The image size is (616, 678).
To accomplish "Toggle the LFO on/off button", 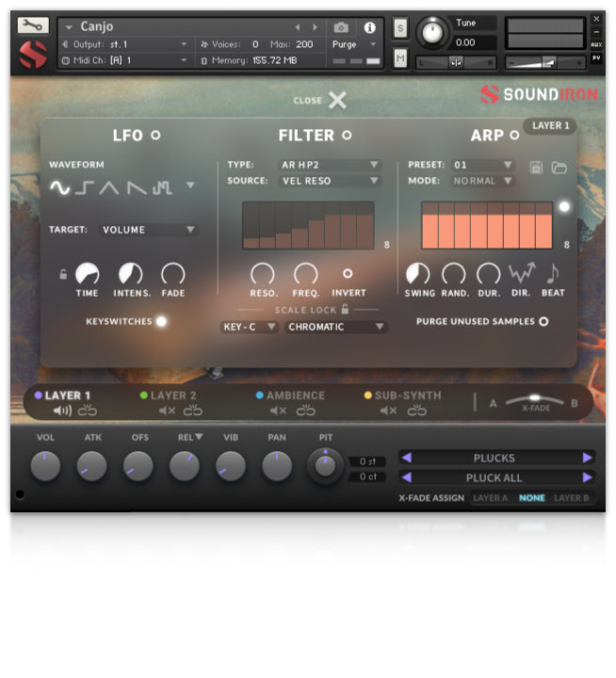I will (155, 136).
